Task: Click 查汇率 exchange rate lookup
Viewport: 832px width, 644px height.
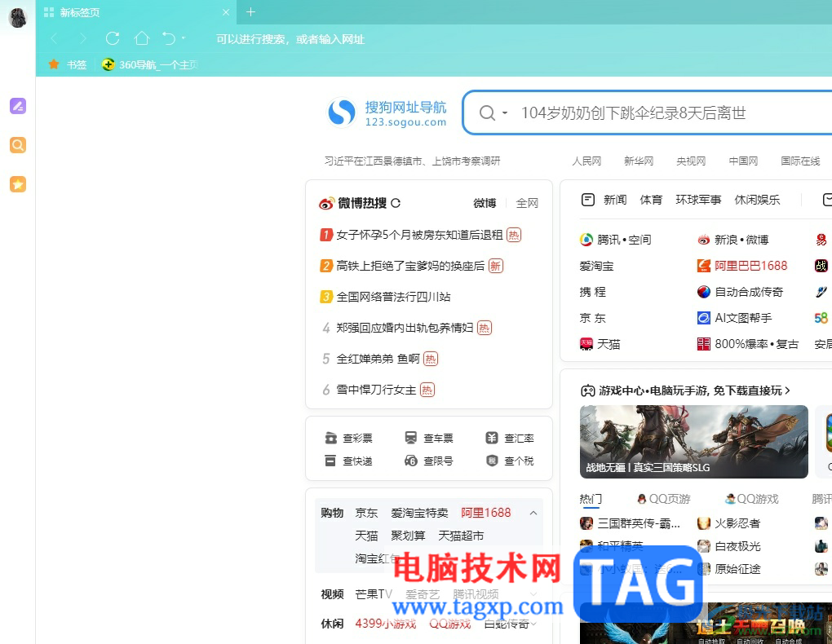Action: tap(510, 439)
